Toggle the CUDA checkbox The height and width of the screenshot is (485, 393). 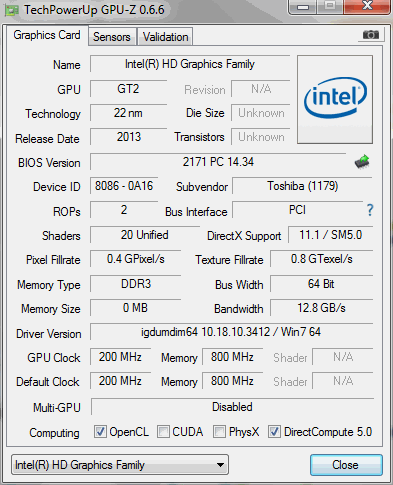pos(163,432)
